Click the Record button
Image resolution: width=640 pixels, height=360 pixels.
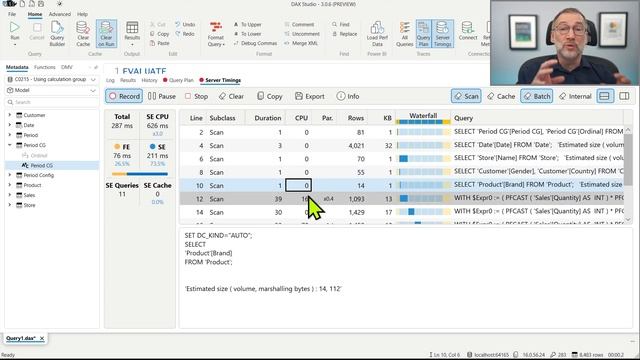(x=124, y=96)
